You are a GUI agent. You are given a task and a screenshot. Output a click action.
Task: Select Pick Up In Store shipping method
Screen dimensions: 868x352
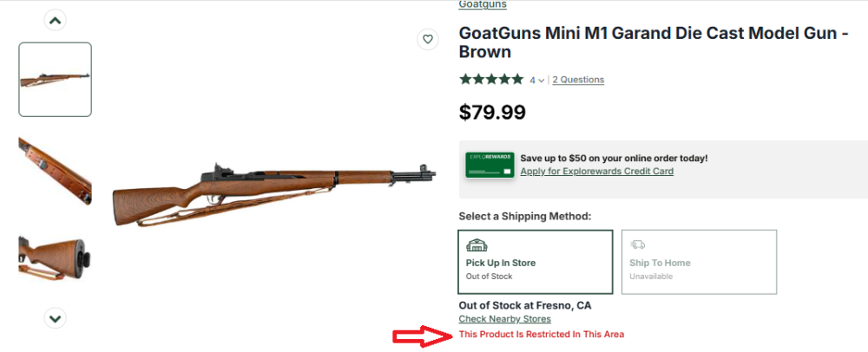(536, 262)
